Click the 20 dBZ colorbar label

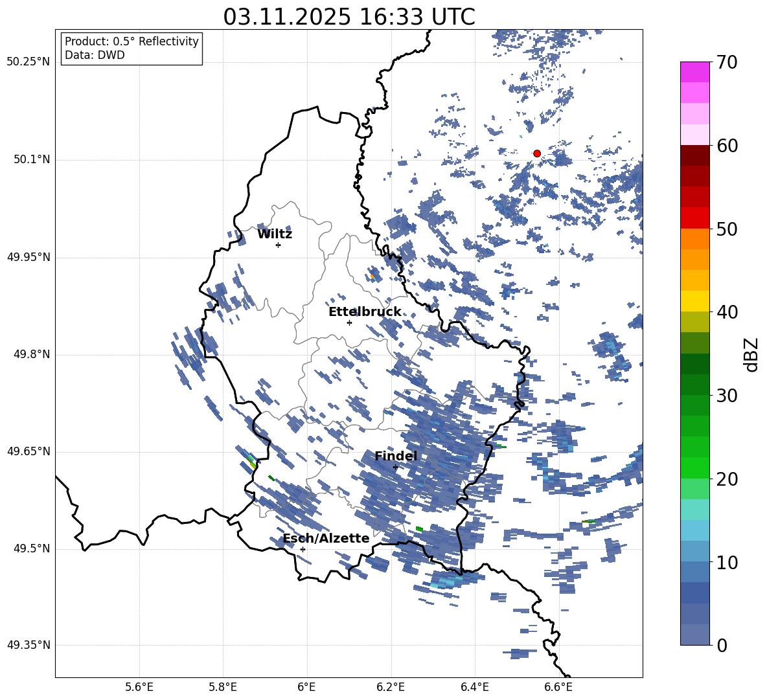727,479
